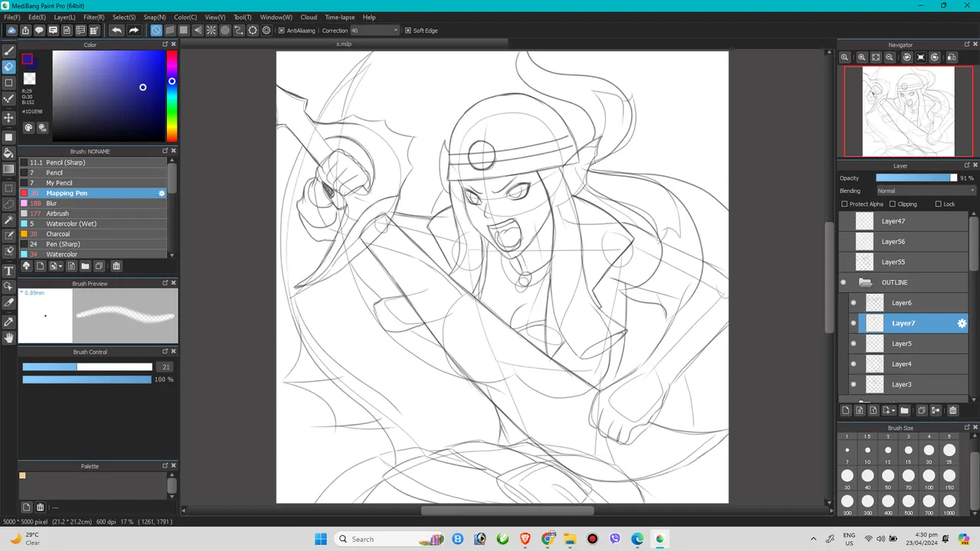Image resolution: width=980 pixels, height=551 pixels.
Task: Select the Text tool
Action: 9,271
